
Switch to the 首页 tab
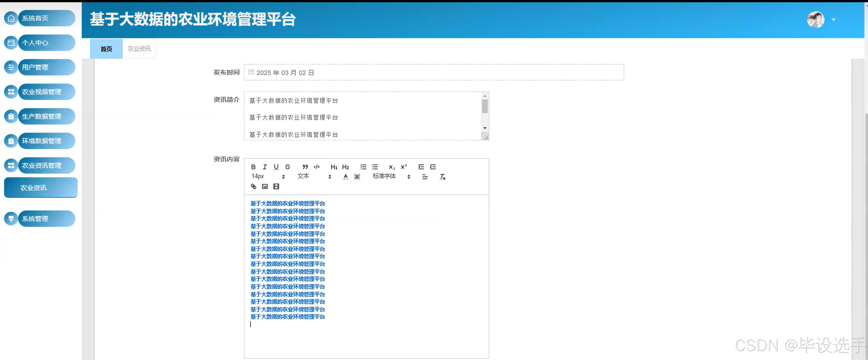(x=106, y=48)
